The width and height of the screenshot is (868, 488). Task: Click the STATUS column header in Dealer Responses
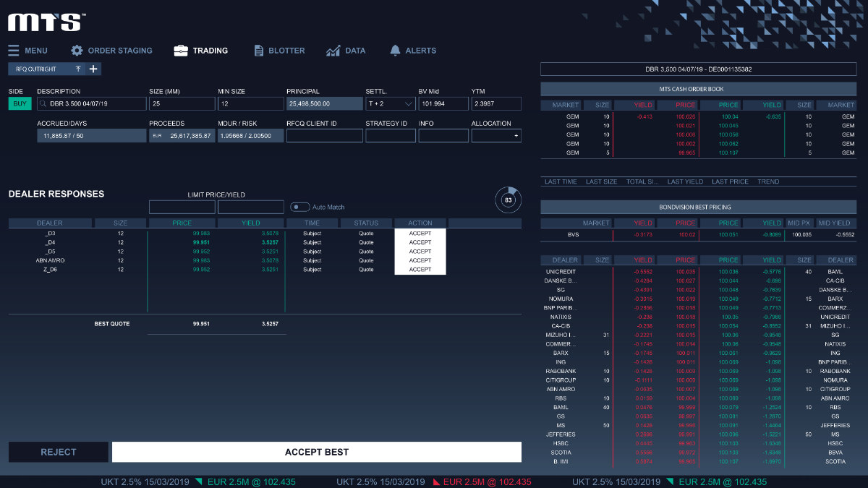(366, 223)
